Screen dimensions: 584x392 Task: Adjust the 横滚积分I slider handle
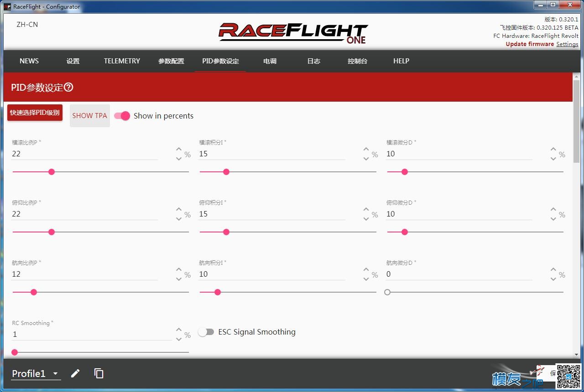coord(226,172)
